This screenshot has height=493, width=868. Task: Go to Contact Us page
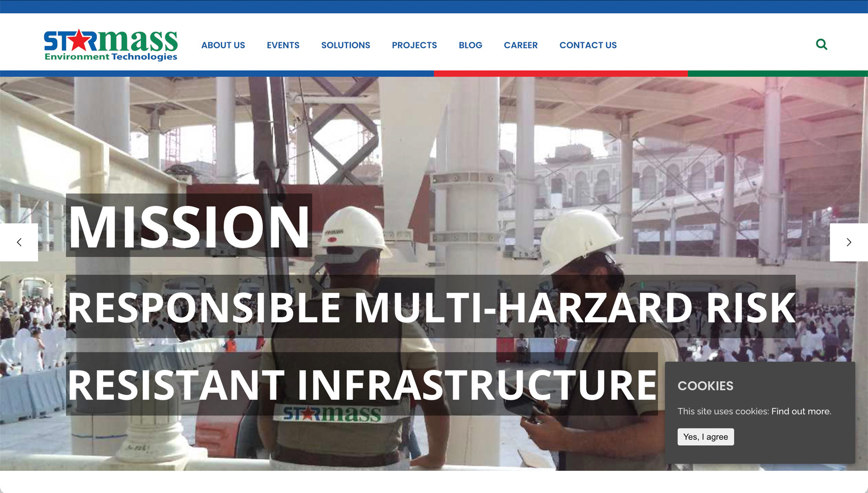coord(588,45)
